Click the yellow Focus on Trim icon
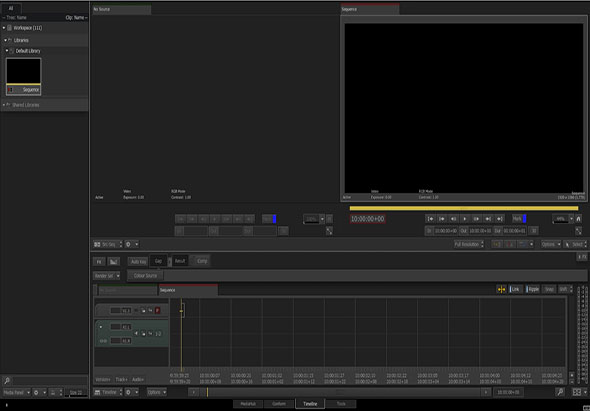This screenshot has height=411, width=590. [x=501, y=289]
